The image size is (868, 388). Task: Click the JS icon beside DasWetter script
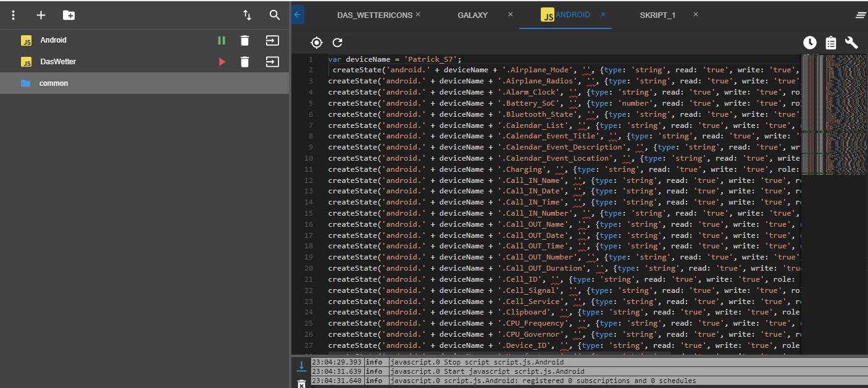[27, 62]
